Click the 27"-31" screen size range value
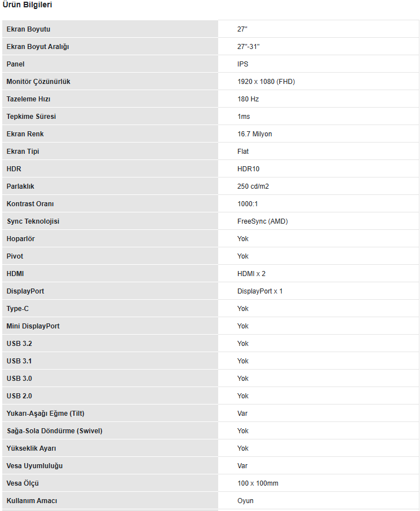The image size is (420, 511). click(x=249, y=47)
